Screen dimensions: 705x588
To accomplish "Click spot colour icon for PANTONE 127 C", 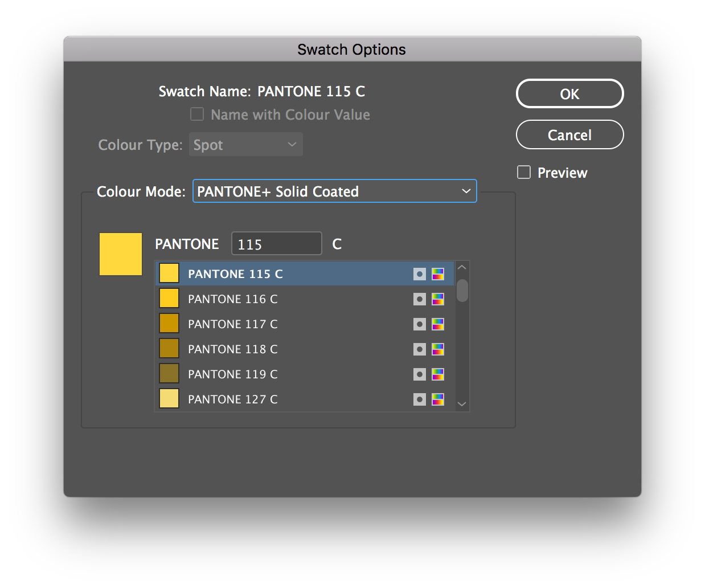I will tap(420, 399).
